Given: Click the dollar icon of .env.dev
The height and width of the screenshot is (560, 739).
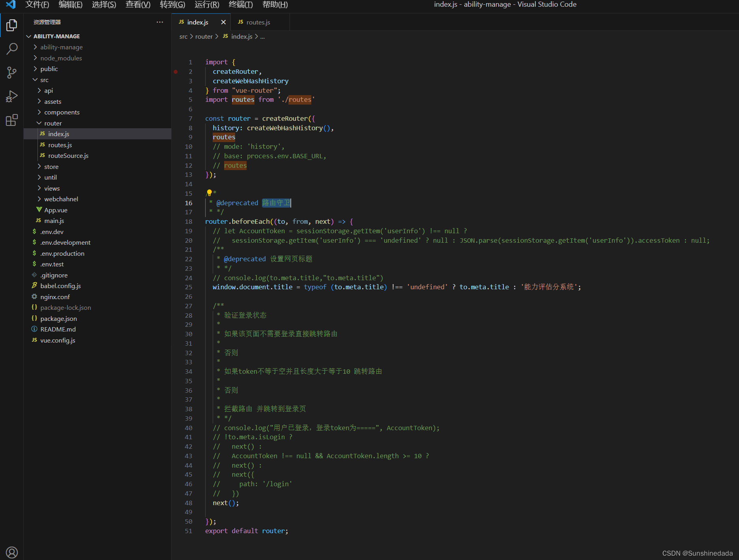Looking at the screenshot, I should point(34,232).
